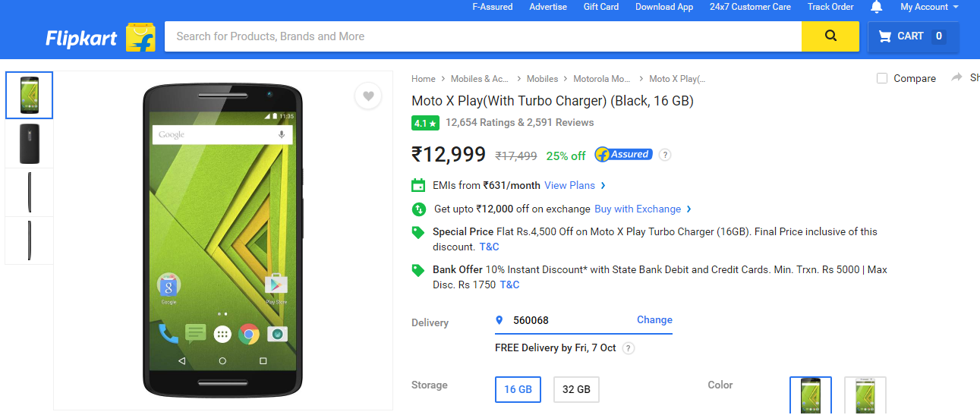
Task: Click the Bank Offer green tag icon
Action: pyautogui.click(x=418, y=270)
